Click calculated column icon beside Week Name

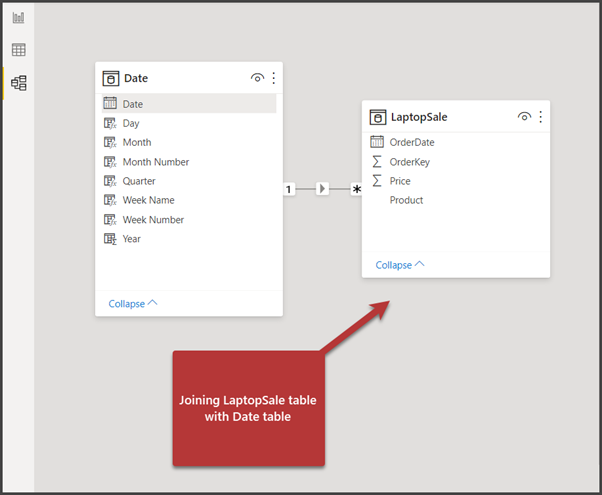(x=110, y=200)
